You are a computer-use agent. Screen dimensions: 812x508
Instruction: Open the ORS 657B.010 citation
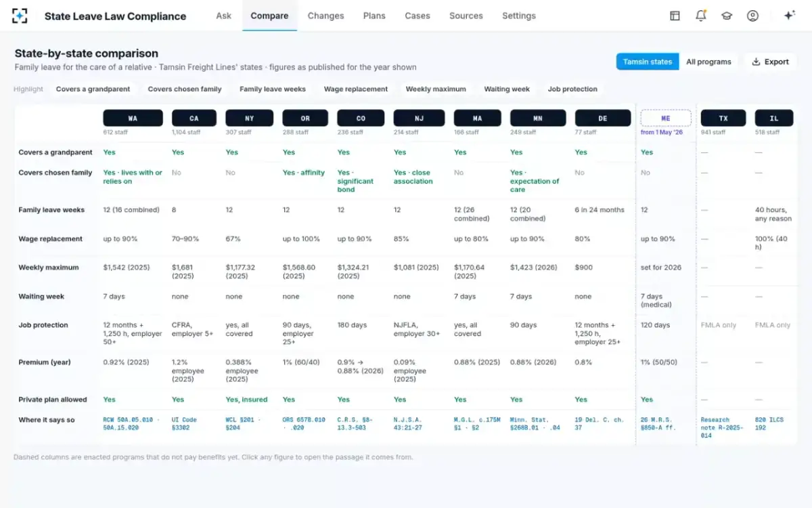point(304,424)
